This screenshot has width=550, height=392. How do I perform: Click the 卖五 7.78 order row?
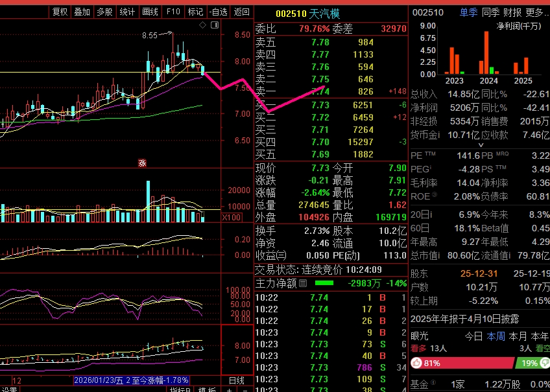tap(331, 42)
